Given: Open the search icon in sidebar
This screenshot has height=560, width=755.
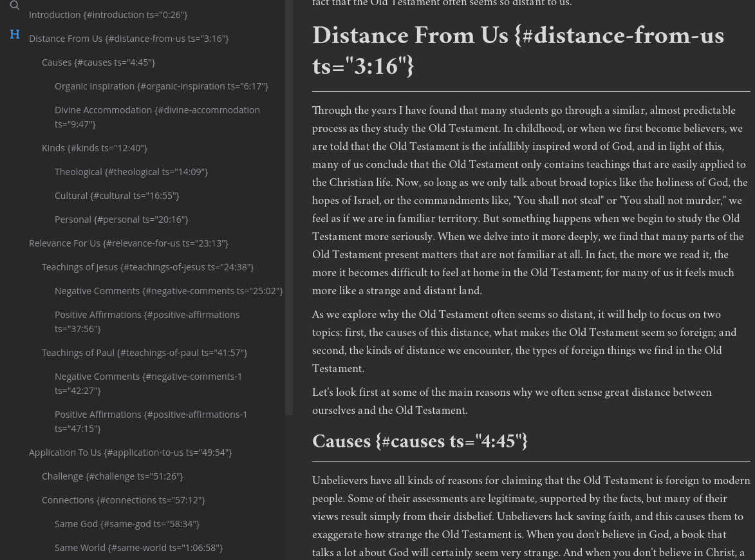Looking at the screenshot, I should 15,5.
